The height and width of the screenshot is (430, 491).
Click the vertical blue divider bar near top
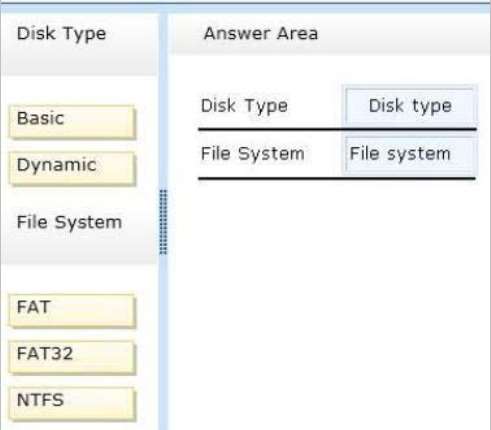tap(163, 100)
